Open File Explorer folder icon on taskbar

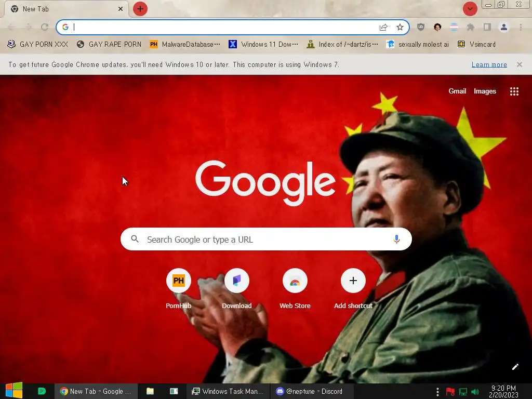(150, 391)
